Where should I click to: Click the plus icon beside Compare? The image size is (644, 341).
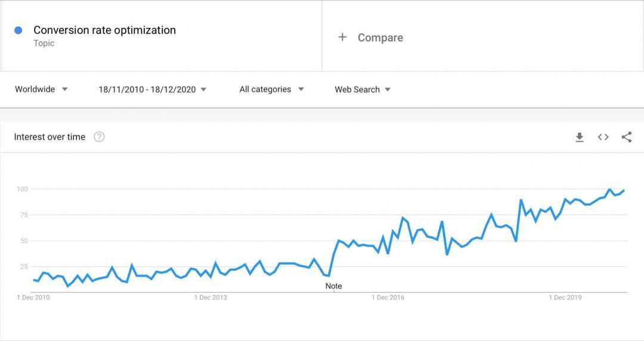pos(342,38)
